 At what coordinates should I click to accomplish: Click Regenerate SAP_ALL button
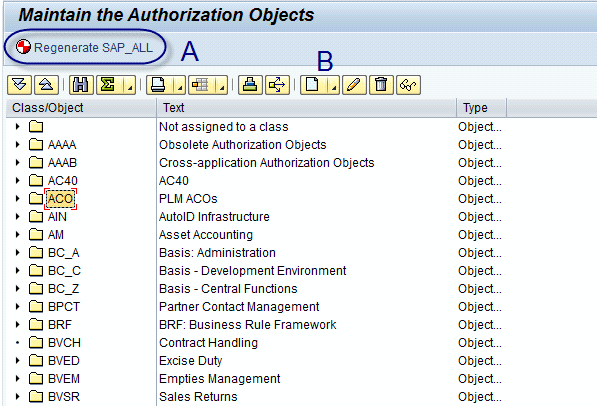pyautogui.click(x=85, y=47)
